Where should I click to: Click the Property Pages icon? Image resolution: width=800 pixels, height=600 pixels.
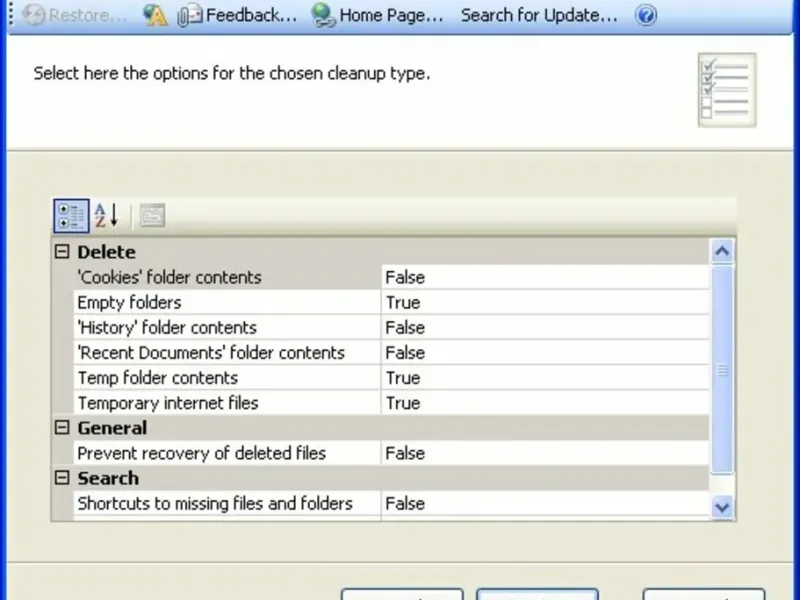152,216
